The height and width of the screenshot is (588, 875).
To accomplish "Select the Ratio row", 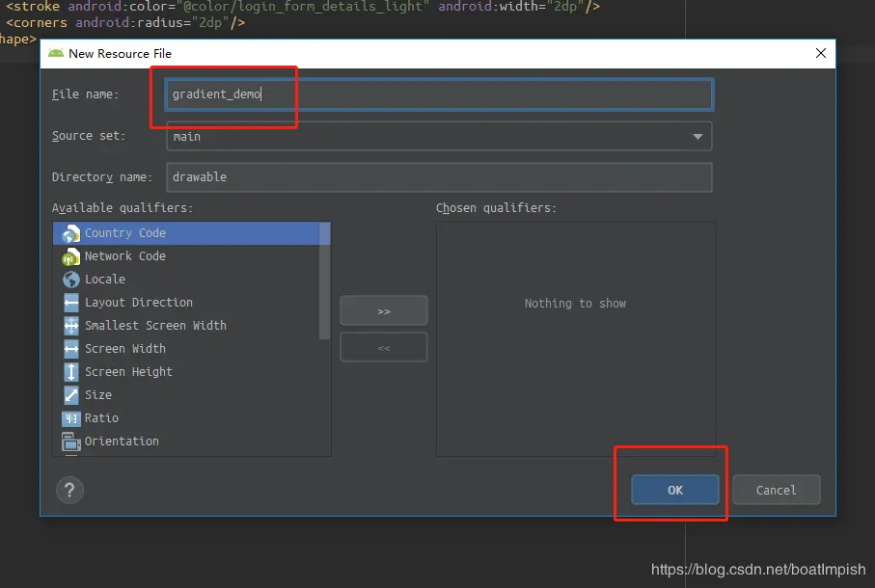I will [x=186, y=418].
